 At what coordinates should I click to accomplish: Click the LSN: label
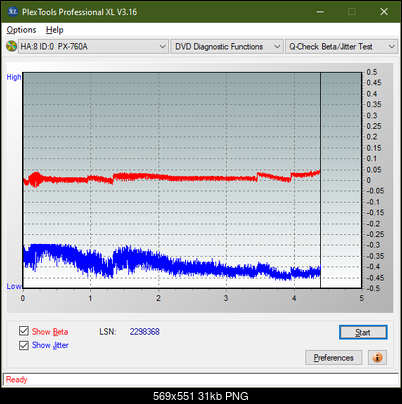pyautogui.click(x=108, y=332)
